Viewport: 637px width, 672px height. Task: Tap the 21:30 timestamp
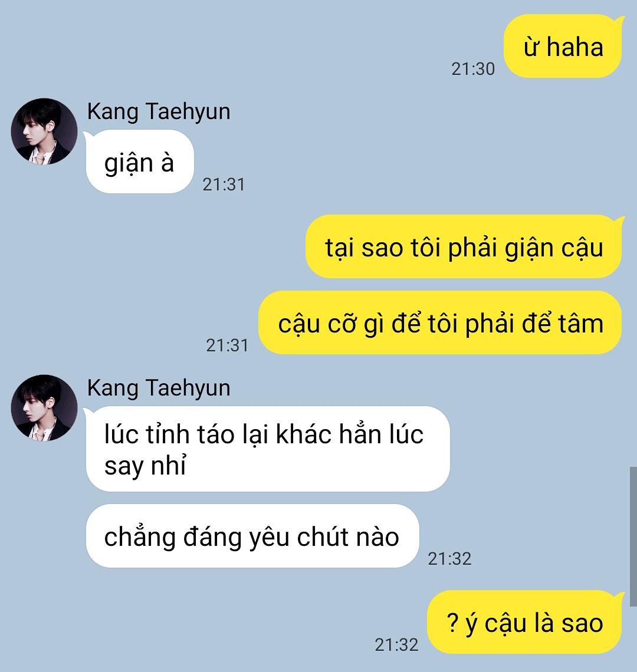(x=473, y=69)
